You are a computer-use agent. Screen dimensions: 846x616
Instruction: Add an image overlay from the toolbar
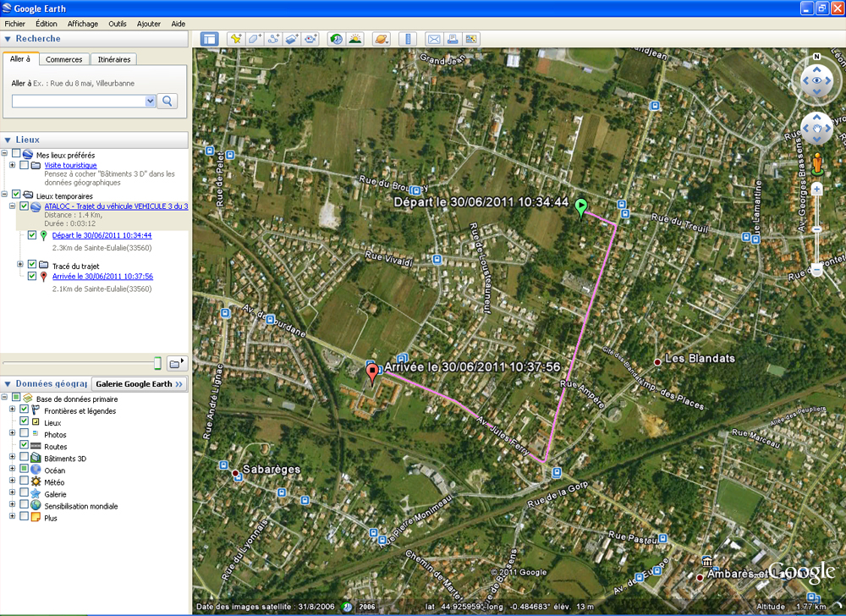click(292, 39)
